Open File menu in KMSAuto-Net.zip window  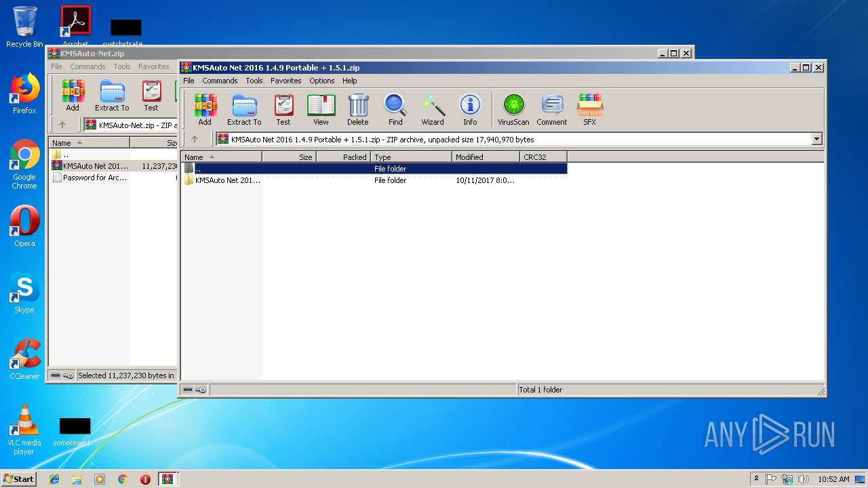(x=56, y=66)
